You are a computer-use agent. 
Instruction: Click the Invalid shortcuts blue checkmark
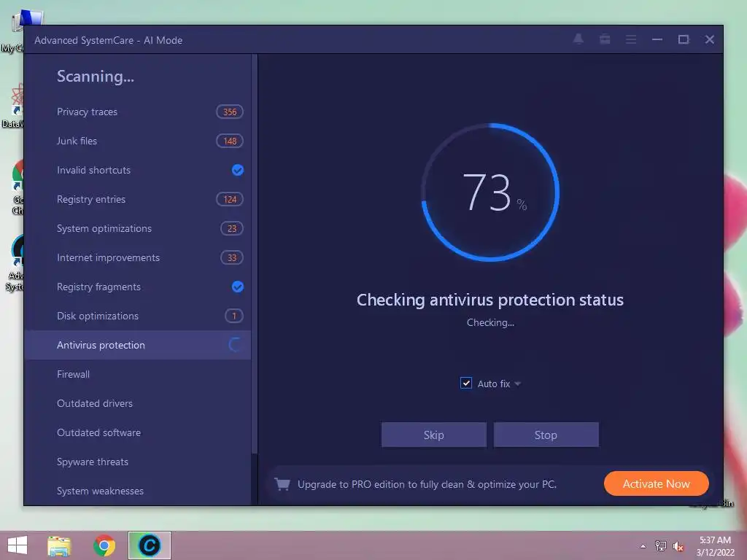(x=237, y=170)
